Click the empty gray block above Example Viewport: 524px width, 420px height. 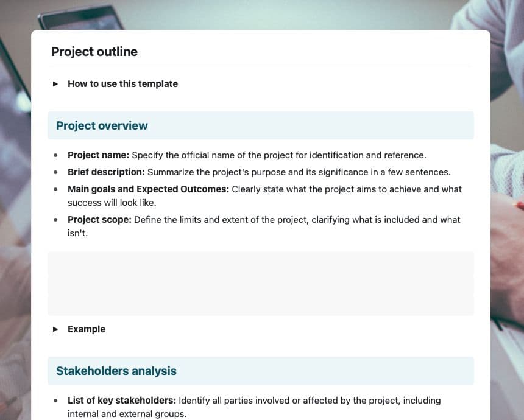coord(260,284)
